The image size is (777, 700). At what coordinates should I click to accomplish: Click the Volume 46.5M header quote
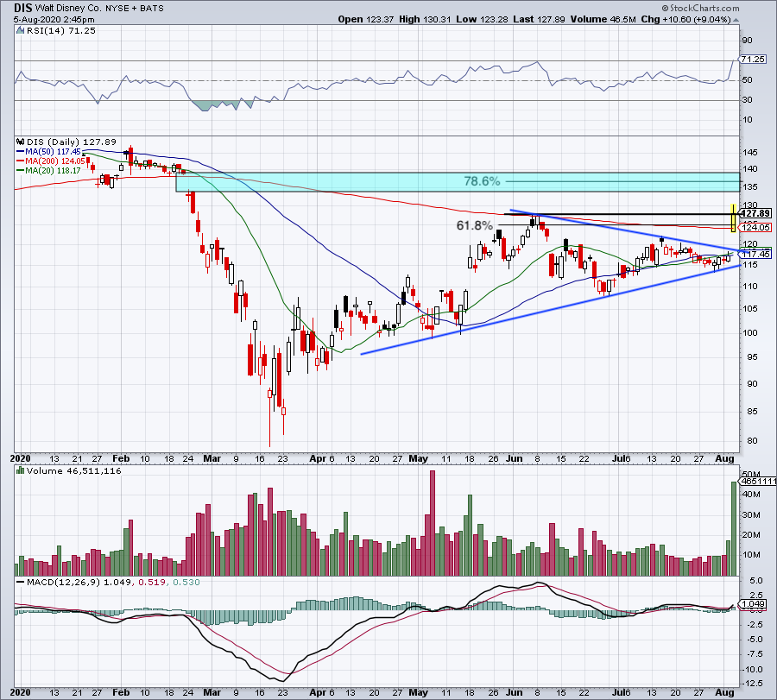(603, 19)
